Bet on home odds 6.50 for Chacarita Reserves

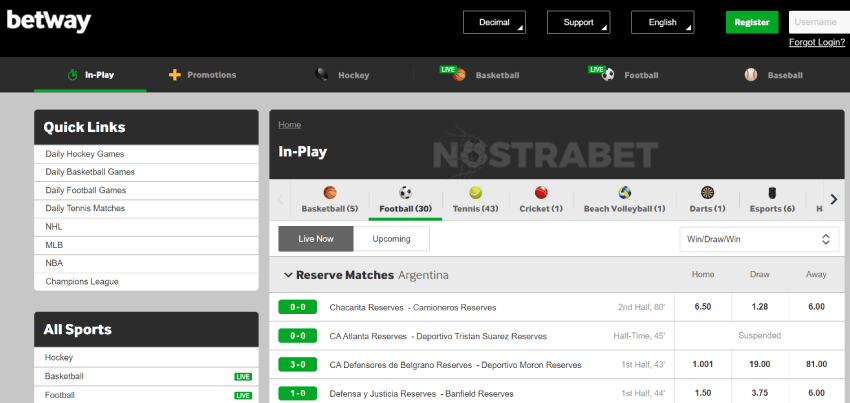(703, 307)
